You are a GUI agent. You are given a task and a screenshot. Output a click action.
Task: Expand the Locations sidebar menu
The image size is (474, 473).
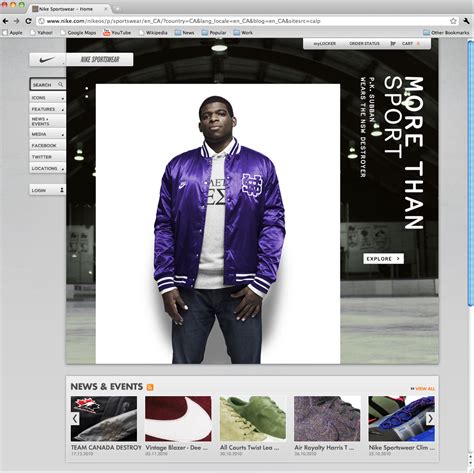(x=48, y=168)
